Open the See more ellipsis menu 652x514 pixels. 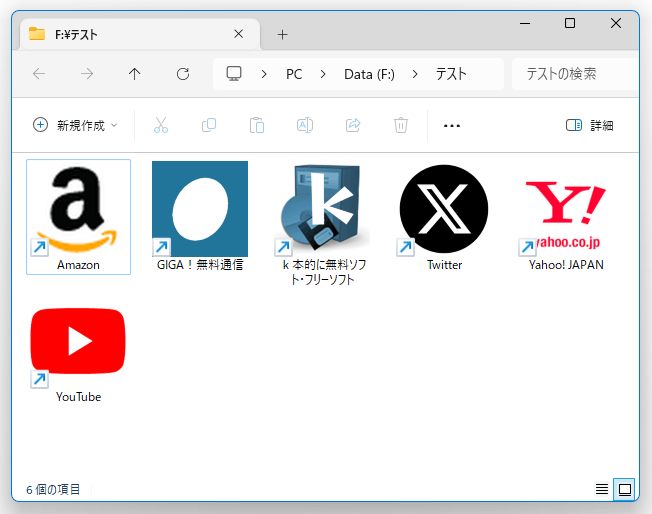[452, 126]
